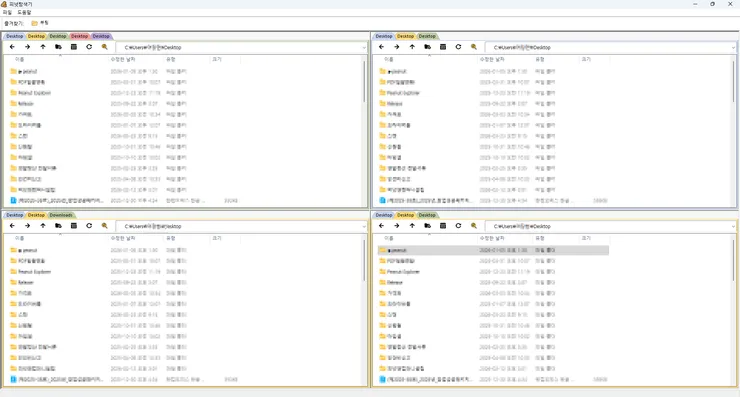Image resolution: width=740 pixels, height=397 pixels.
Task: Select highlighted first folder in bottom-right pane
Action: point(493,250)
